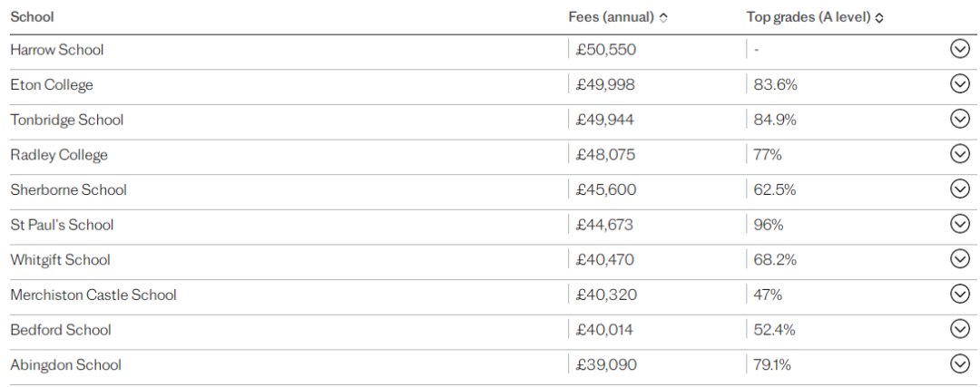
Task: Click the Fees (annual) header text
Action: pos(612,17)
